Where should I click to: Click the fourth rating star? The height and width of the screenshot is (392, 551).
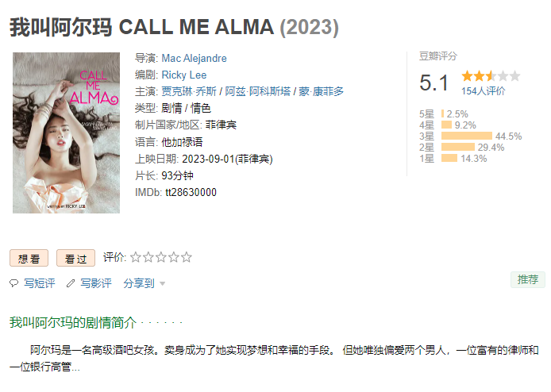(174, 257)
